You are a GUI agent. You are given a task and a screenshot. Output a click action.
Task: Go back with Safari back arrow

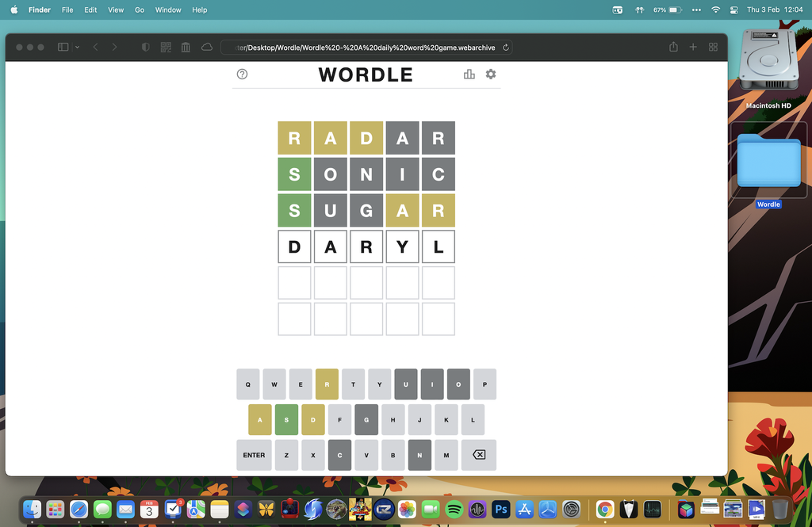pos(96,47)
